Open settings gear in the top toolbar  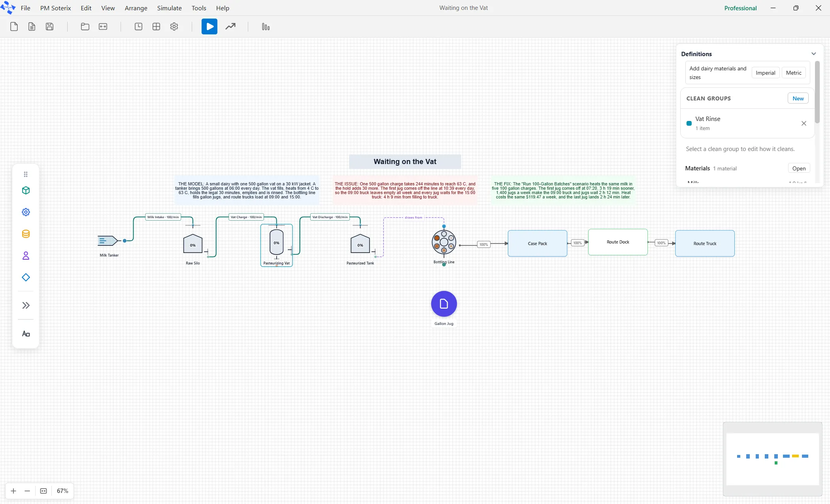174,26
